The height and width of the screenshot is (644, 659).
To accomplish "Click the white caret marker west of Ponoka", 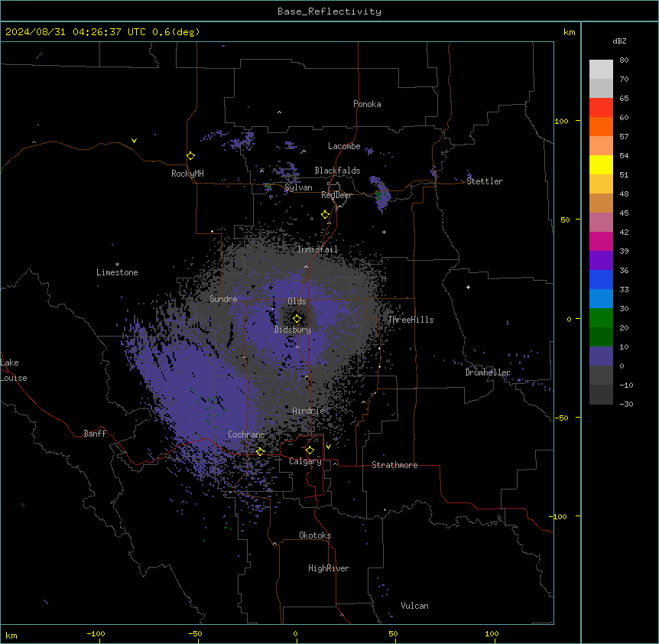I will click(280, 112).
